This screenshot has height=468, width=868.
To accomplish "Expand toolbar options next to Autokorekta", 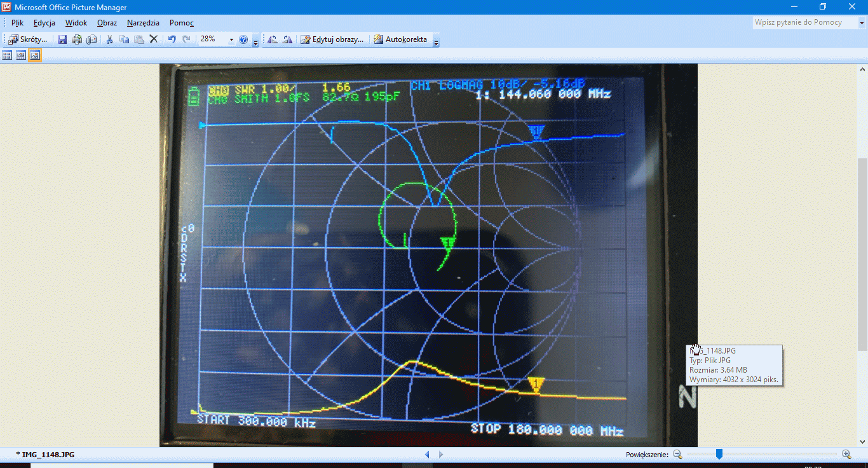I will [436, 42].
